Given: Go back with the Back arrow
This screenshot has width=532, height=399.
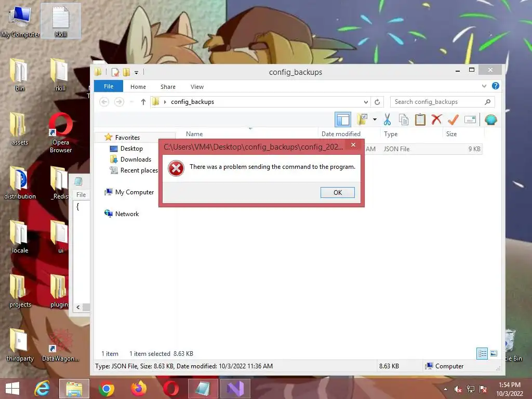Looking at the screenshot, I should [x=104, y=102].
